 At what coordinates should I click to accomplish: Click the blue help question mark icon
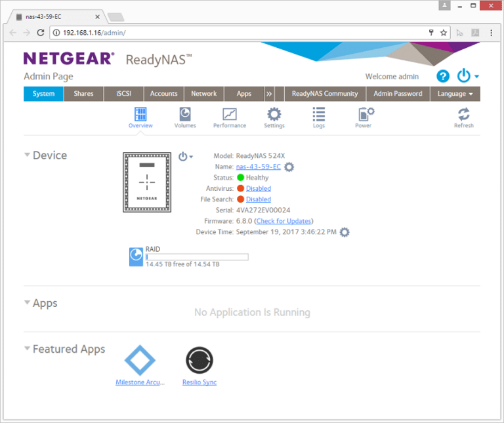pos(442,77)
